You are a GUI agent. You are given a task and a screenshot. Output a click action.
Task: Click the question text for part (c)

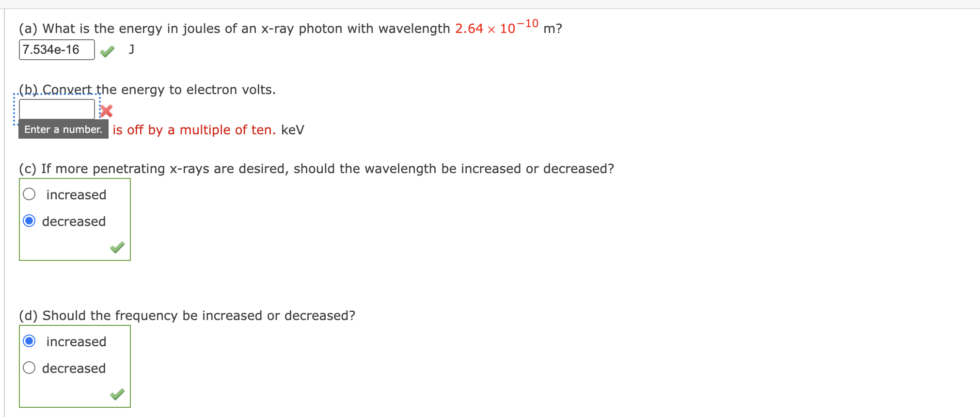(x=315, y=168)
